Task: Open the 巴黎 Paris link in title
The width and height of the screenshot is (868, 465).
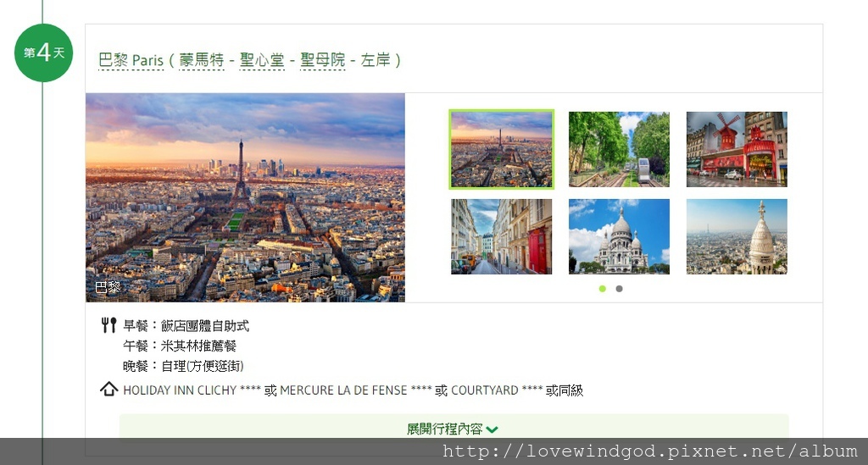Action: [x=131, y=60]
